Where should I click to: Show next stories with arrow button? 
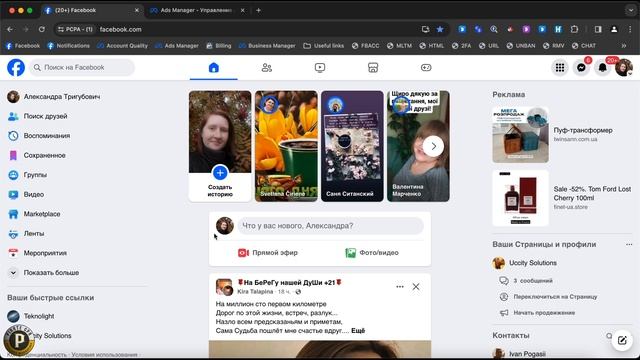[x=433, y=146]
